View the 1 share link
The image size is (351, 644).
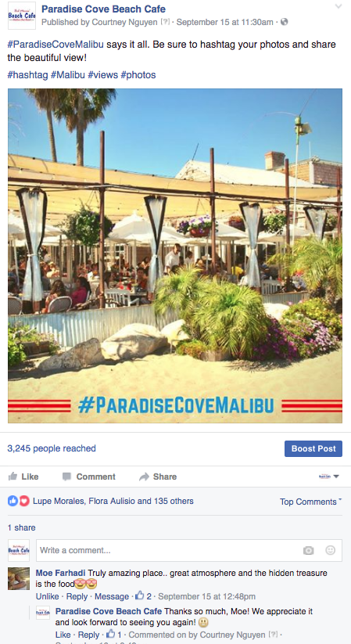tap(21, 527)
